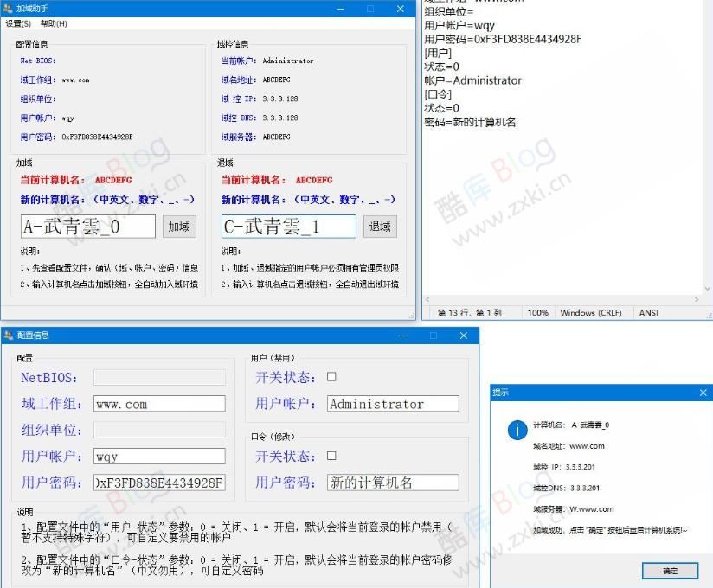This screenshot has height=588, width=713.
Task: Click the 配置信息 window icon in its title bar
Action: click(9, 336)
